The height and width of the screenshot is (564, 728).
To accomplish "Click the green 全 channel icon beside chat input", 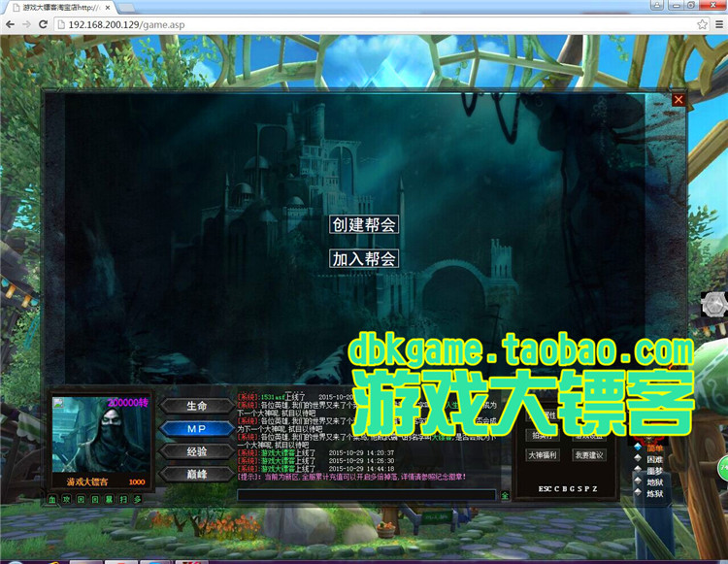I will coord(505,495).
